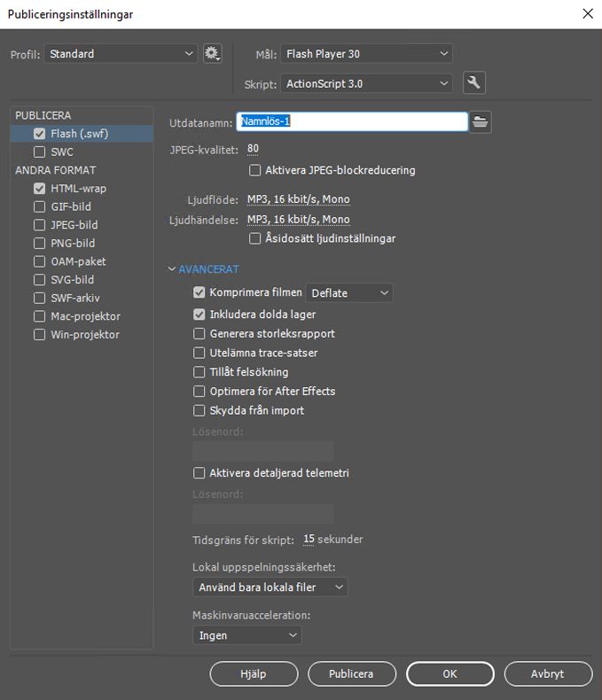Select HTML-wrap in format list
The width and height of the screenshot is (602, 700).
[78, 189]
